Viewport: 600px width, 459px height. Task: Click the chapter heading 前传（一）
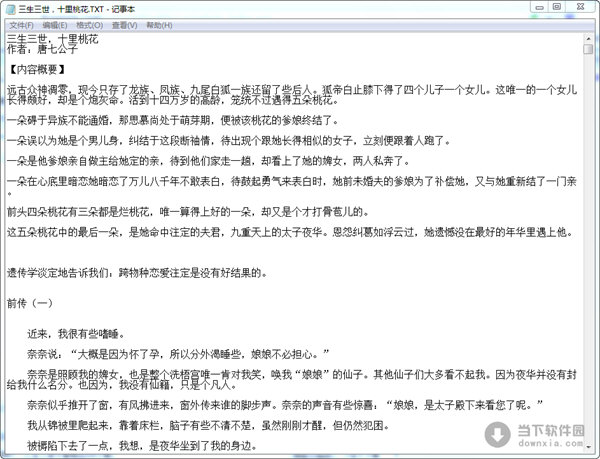[30, 303]
